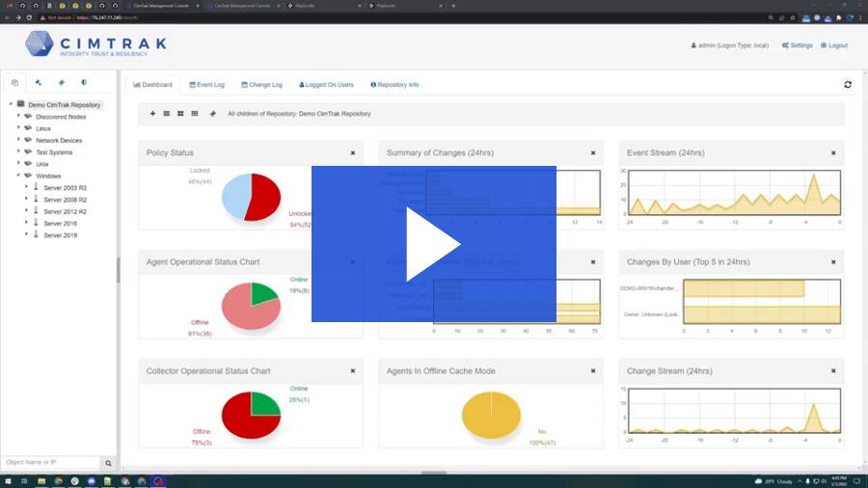Click the big play button on the video
868x488 pixels.
433,244
